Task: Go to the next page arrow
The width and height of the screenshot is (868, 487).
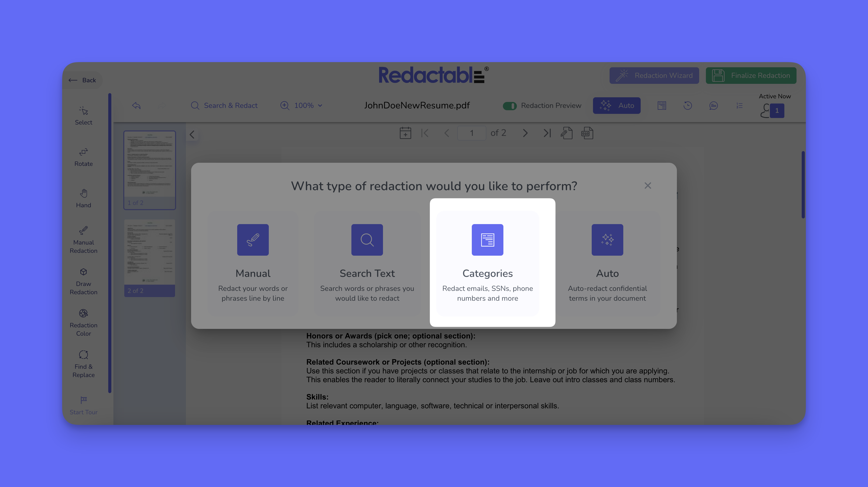Action: tap(525, 133)
